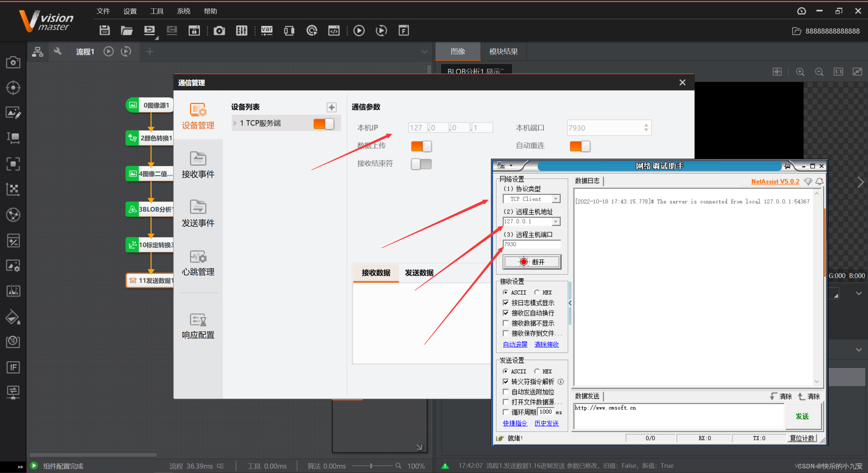Click the IF module icon in left sidebar
Image resolution: width=868 pixels, height=473 pixels.
coord(13,367)
